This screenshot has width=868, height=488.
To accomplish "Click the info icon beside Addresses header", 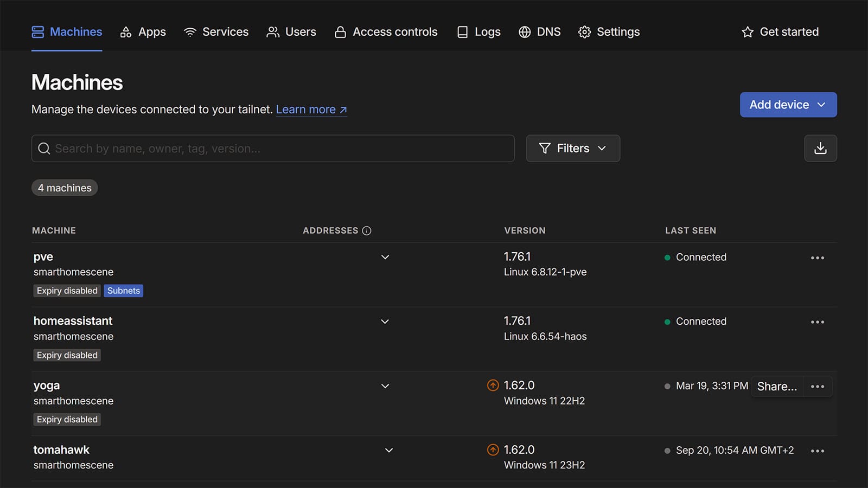I will coord(367,230).
